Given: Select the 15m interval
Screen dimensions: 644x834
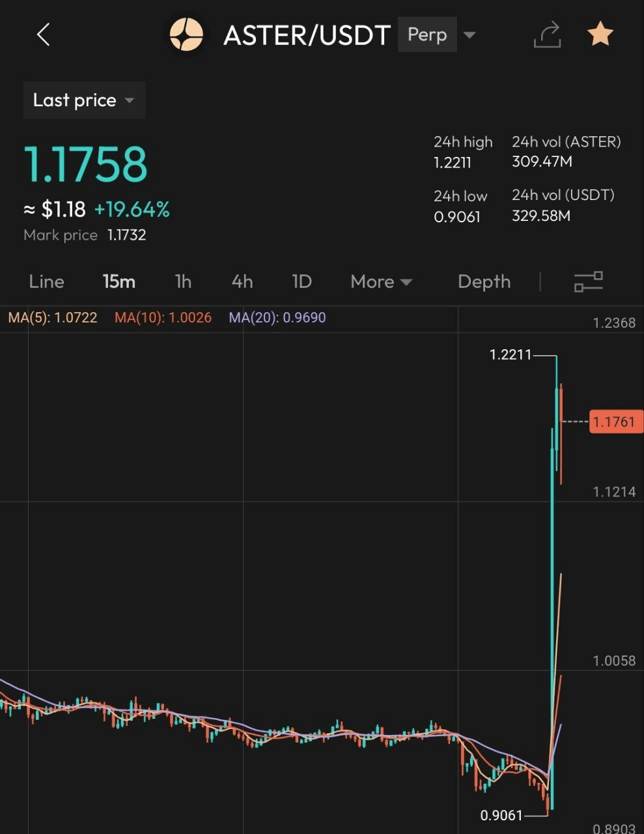Looking at the screenshot, I should tap(119, 281).
